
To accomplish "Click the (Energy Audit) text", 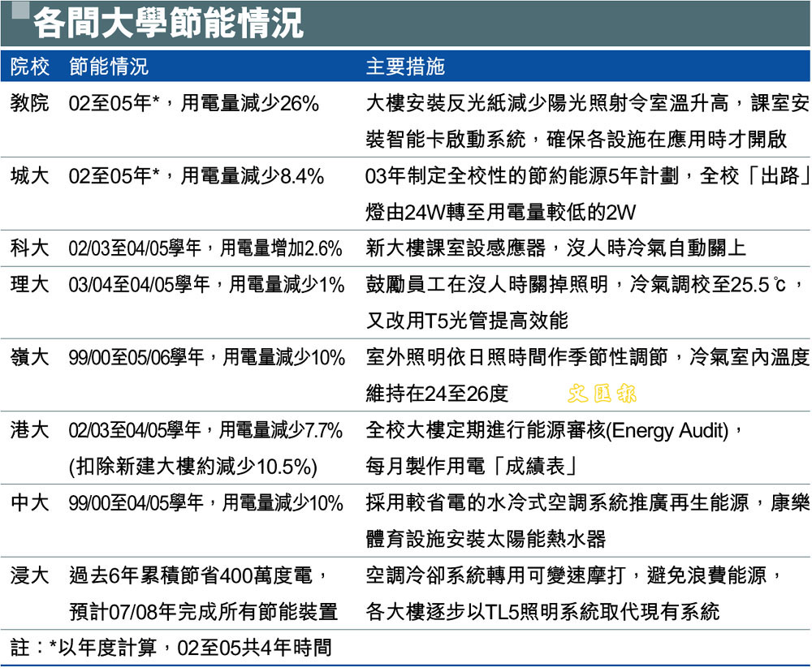I will pos(667,430).
